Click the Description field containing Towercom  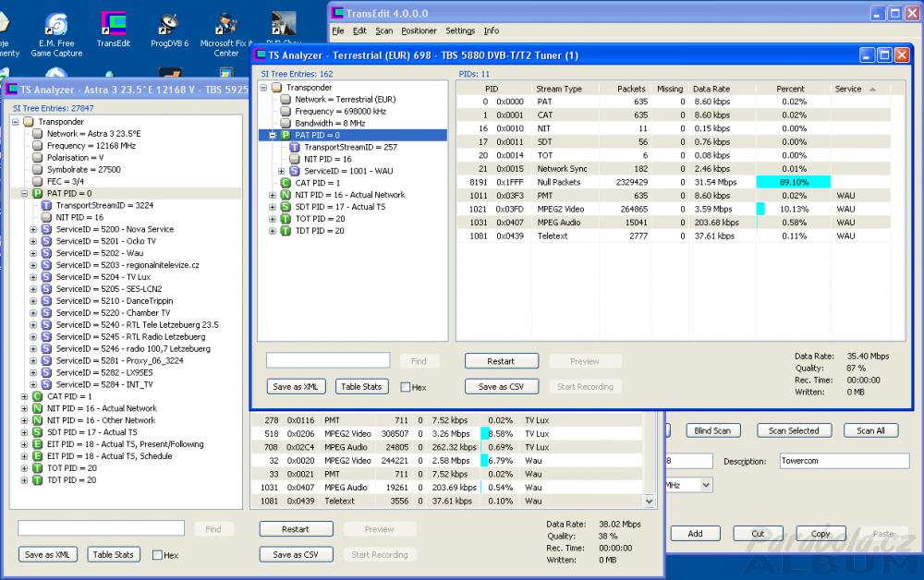(845, 461)
